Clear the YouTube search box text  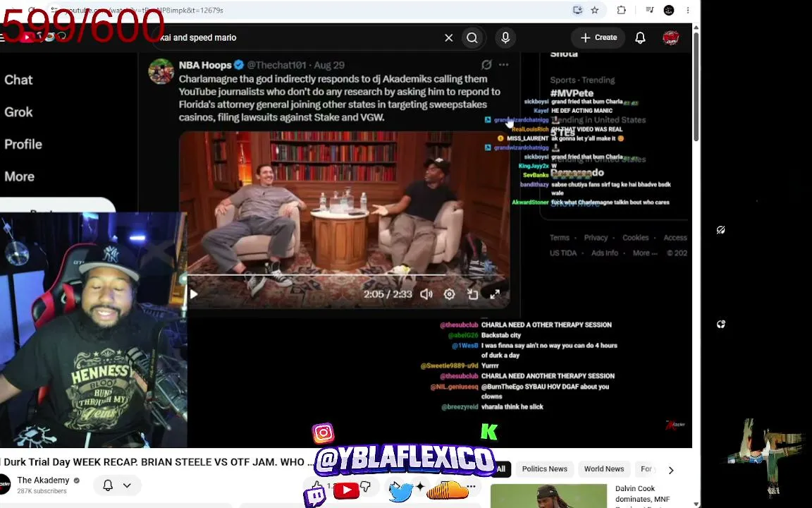coord(448,38)
